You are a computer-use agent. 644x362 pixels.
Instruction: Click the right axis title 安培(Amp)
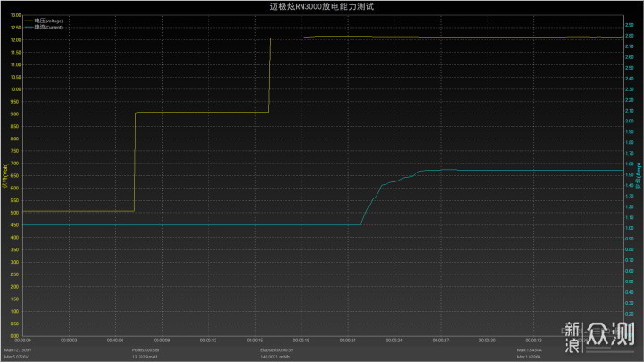tap(639, 175)
